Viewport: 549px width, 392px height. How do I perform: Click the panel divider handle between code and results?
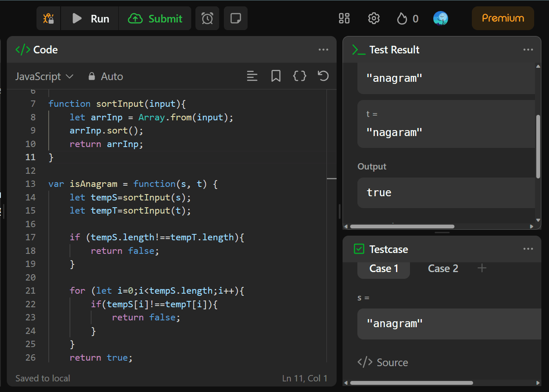(x=340, y=211)
